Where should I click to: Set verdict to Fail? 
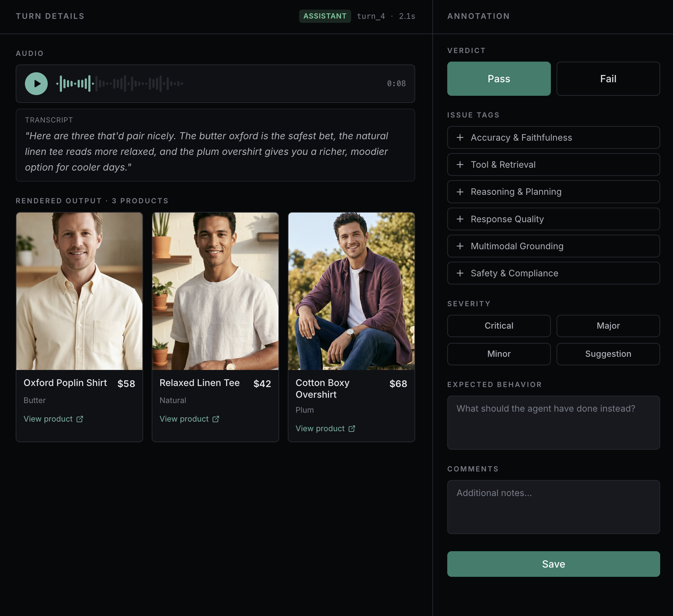point(608,79)
